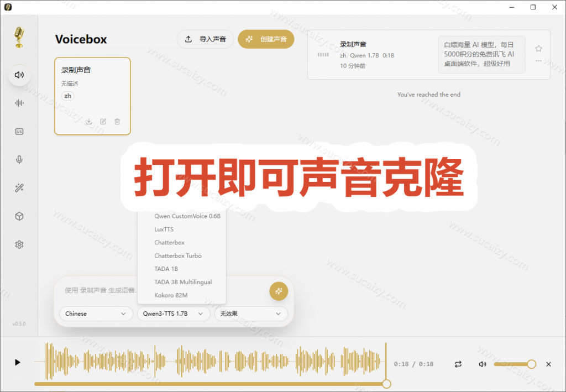
Task: Click the title bar app icon
Action: click(8, 7)
